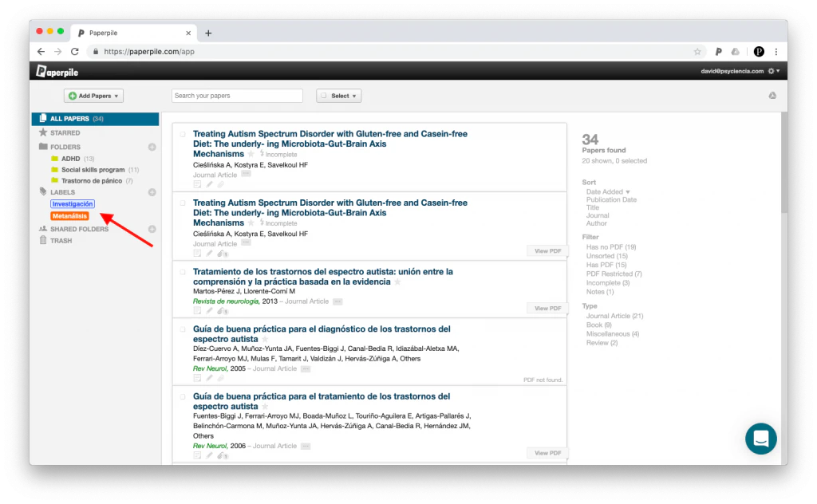
Task: Check the box for 'Guía... para el tratamiento' paper
Action: pyautogui.click(x=183, y=397)
